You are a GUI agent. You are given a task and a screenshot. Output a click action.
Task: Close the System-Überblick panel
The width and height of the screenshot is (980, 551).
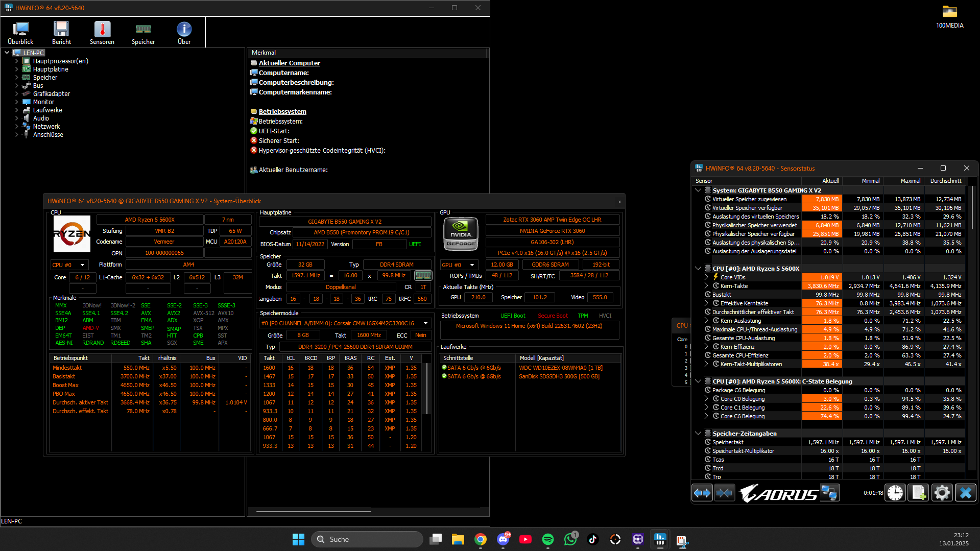click(x=619, y=202)
